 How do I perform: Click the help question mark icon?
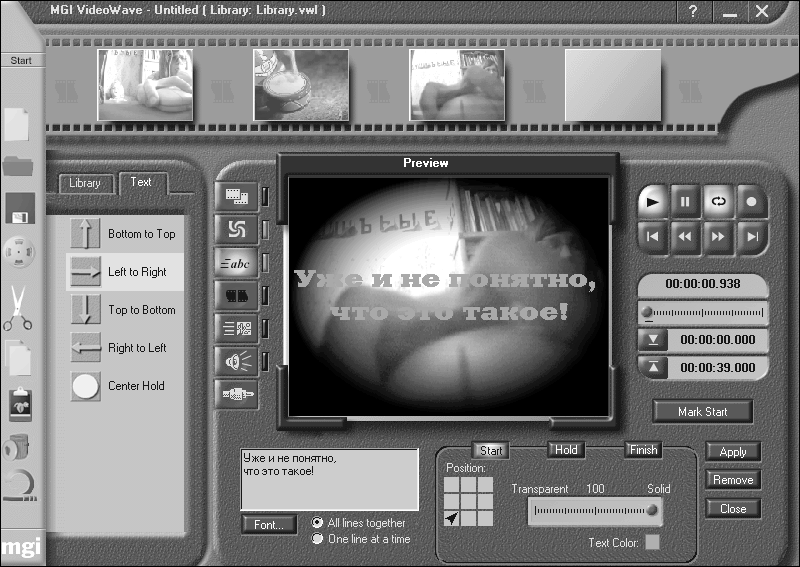(x=692, y=11)
